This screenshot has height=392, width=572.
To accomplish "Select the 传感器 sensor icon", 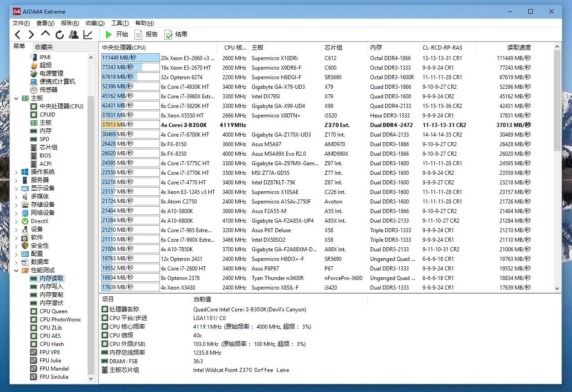I will 34,90.
